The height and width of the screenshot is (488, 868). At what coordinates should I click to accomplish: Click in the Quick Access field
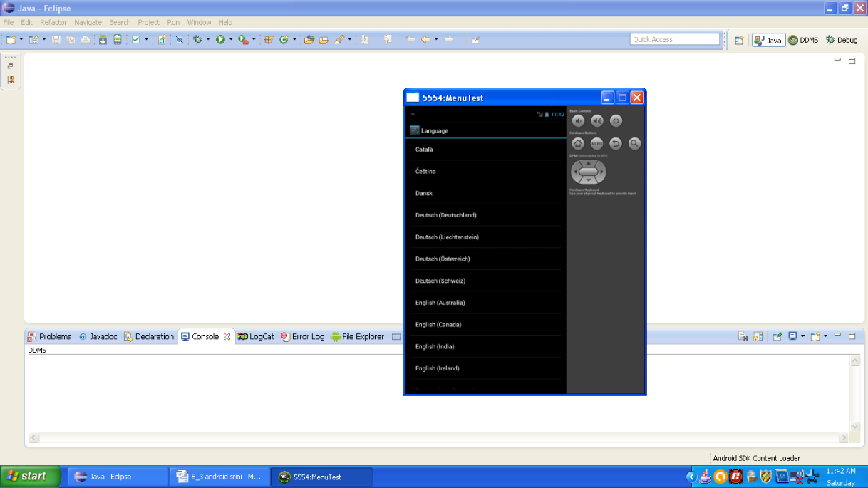pyautogui.click(x=675, y=39)
